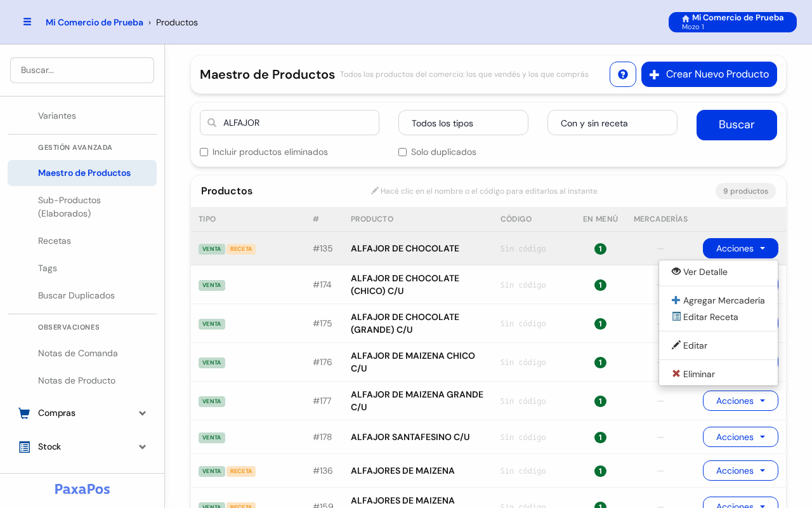The width and height of the screenshot is (812, 508).
Task: Select Ver Detalle from the actions menu
Action: pyautogui.click(x=718, y=272)
